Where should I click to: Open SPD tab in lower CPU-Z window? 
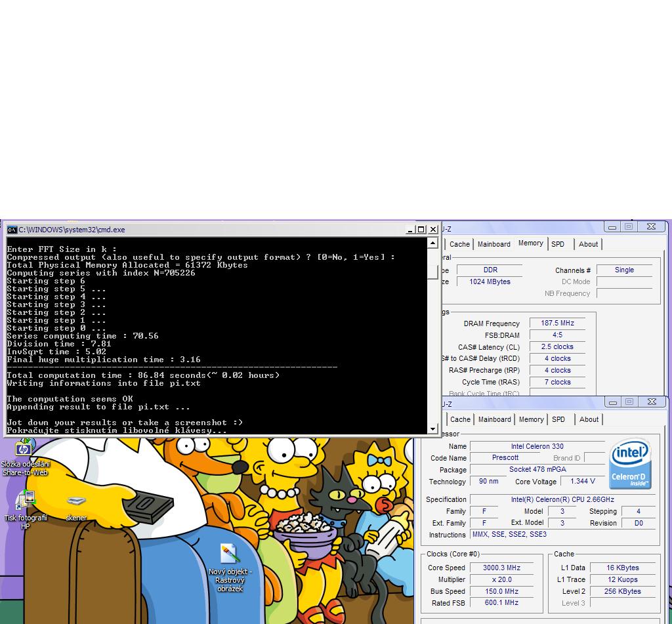point(558,419)
